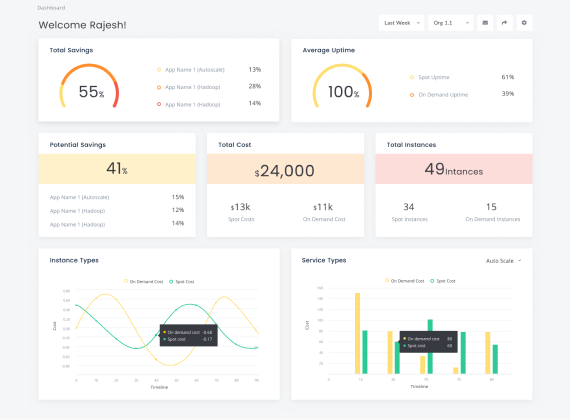Click the 34 Spot Instances figure
The image size is (570, 420).
(x=409, y=207)
